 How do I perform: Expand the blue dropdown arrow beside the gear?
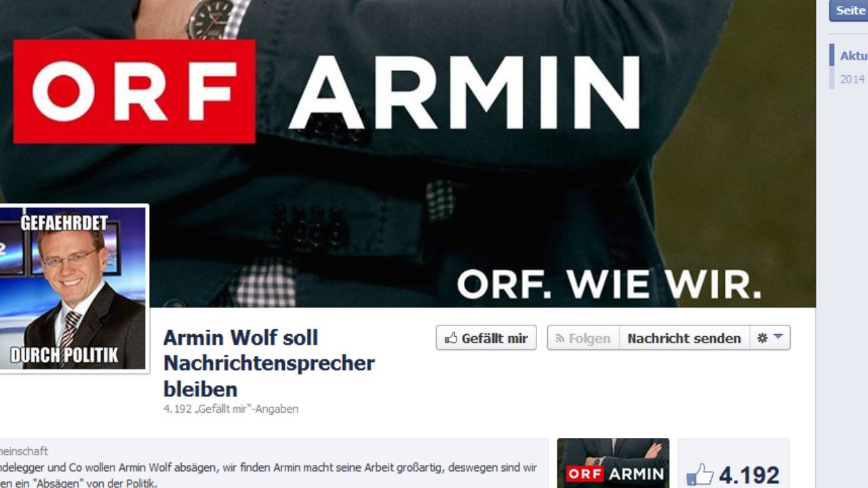point(778,337)
